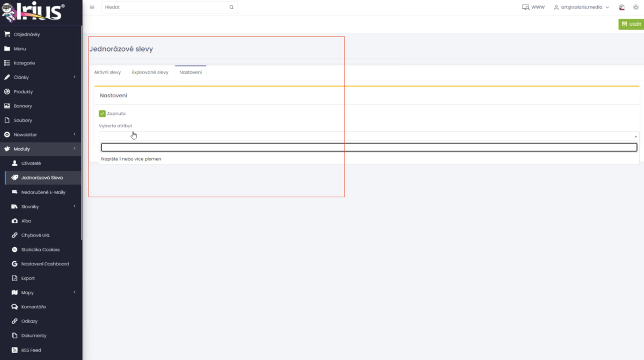Click the attribute search input box
This screenshot has width=644, height=360.
[369, 147]
